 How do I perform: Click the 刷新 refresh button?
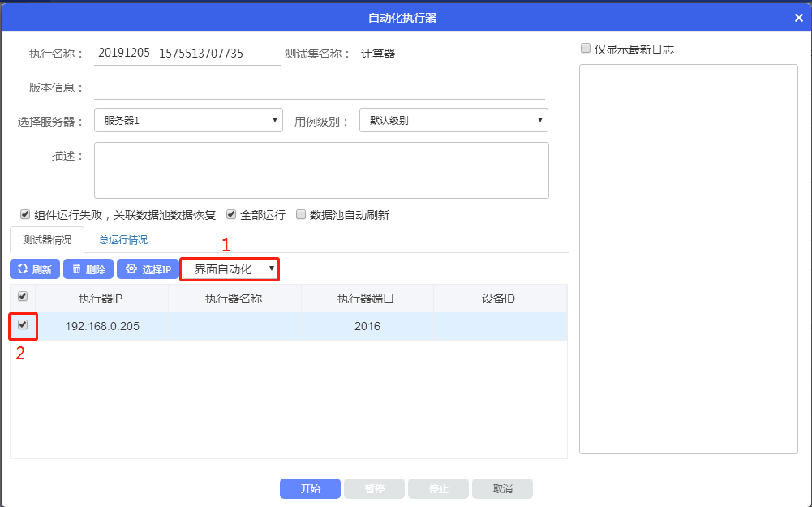[x=34, y=269]
